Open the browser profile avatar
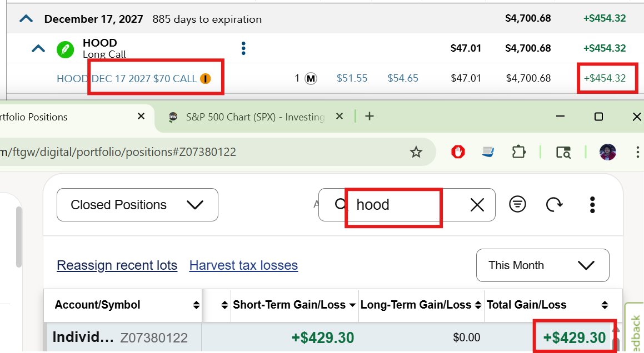Viewport: 644px width, 353px height. click(x=608, y=152)
